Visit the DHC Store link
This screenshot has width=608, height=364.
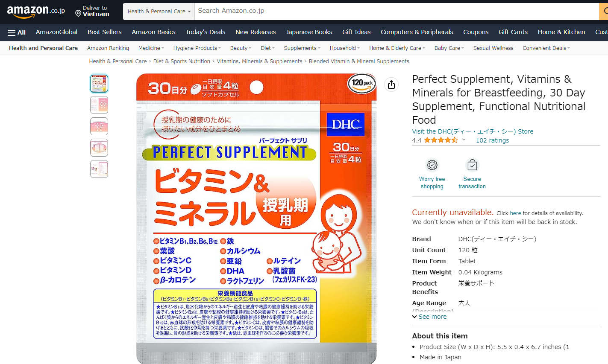coord(473,131)
